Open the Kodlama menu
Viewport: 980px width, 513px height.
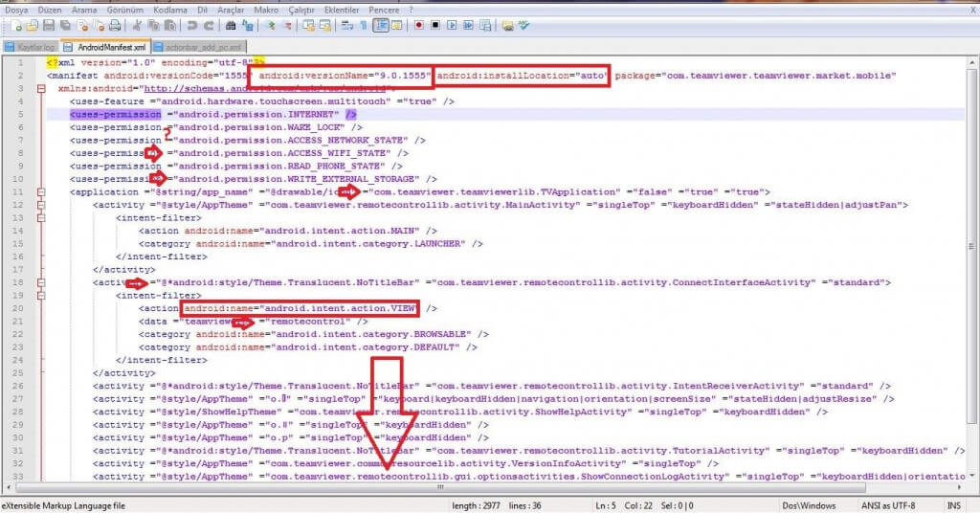point(171,9)
